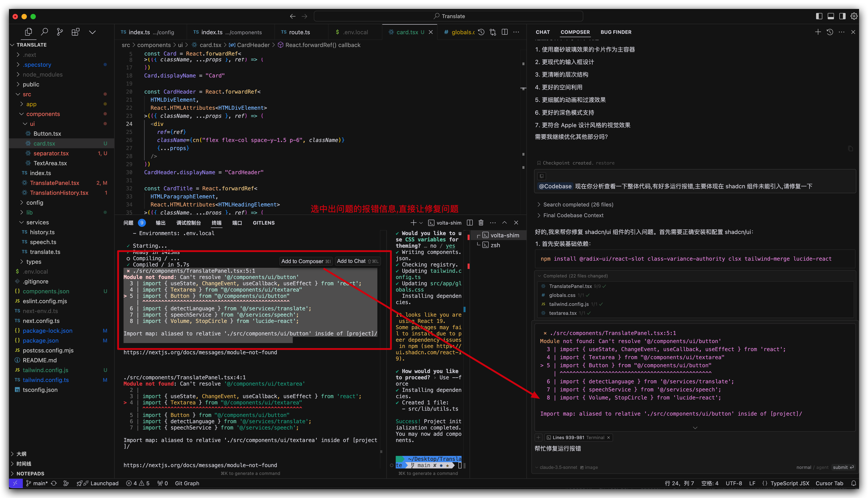This screenshot has width=868, height=498.
Task: Switch to the 输出 panel tab
Action: (x=160, y=223)
